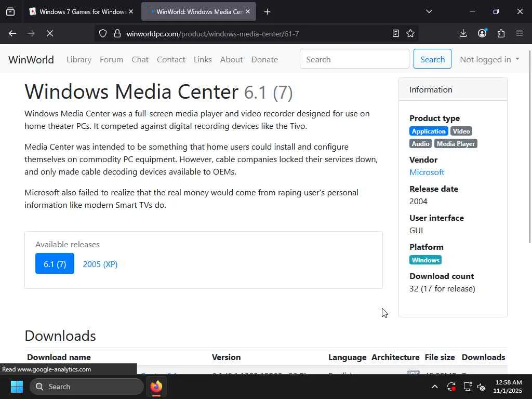Open the Firefox account icon
Image resolution: width=532 pixels, height=399 pixels.
click(x=482, y=33)
